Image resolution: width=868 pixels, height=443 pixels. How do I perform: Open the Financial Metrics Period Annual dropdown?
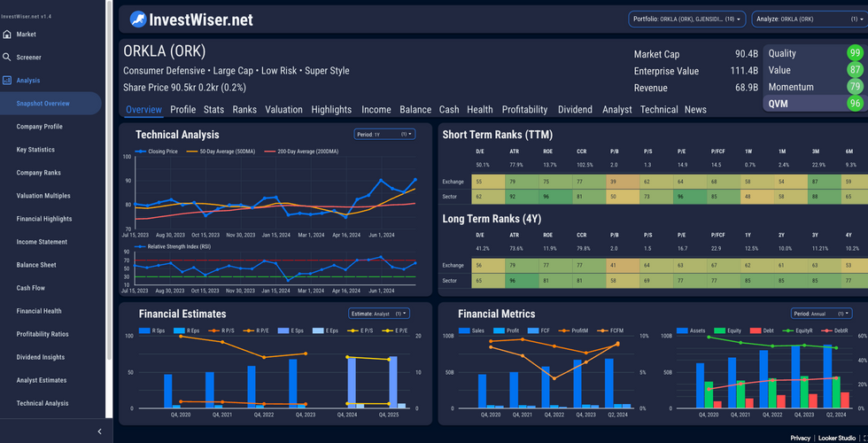coord(822,314)
